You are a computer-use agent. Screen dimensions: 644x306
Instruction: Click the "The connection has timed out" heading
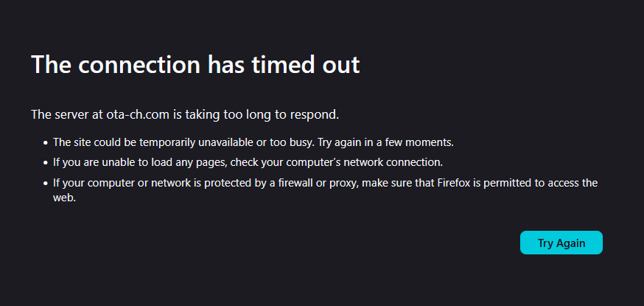195,65
